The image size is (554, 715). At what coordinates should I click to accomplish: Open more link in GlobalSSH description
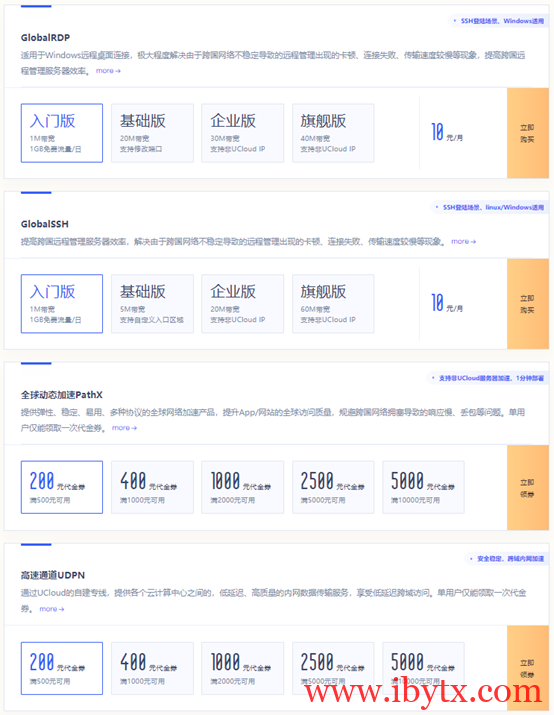coord(463,241)
